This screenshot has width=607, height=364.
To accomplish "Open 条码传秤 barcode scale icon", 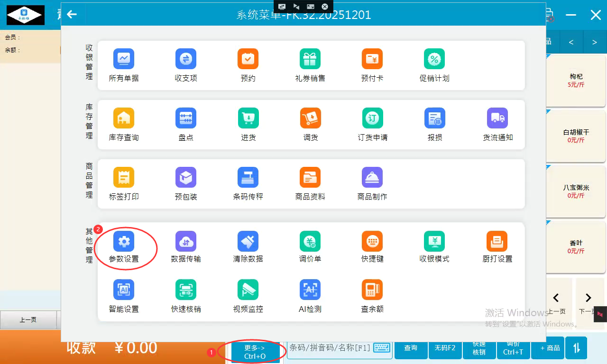I will pyautogui.click(x=248, y=178).
